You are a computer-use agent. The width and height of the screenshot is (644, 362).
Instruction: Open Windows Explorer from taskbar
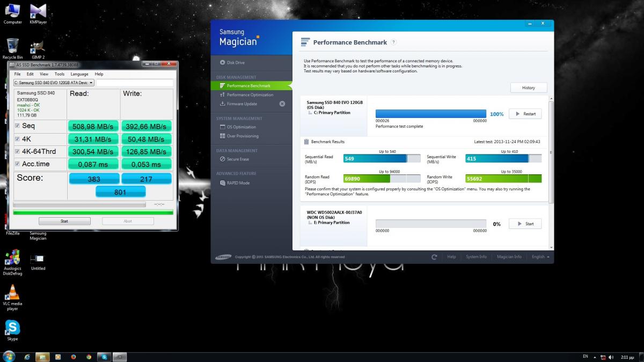point(42,357)
